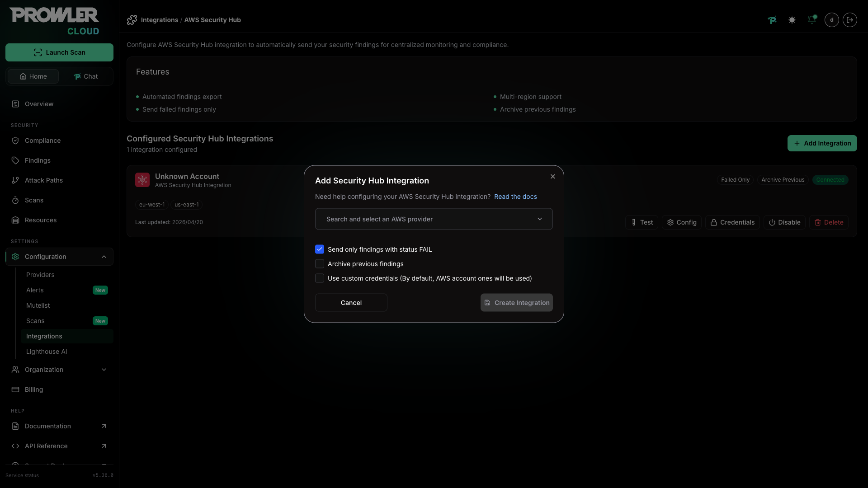Image resolution: width=868 pixels, height=488 pixels.
Task: Click the Findings tag icon
Action: (x=15, y=160)
